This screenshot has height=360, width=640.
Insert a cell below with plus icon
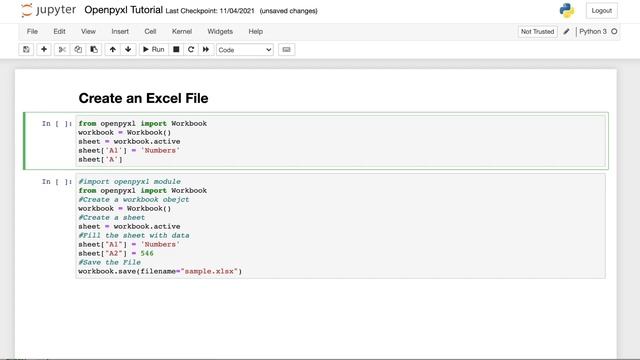tap(44, 49)
